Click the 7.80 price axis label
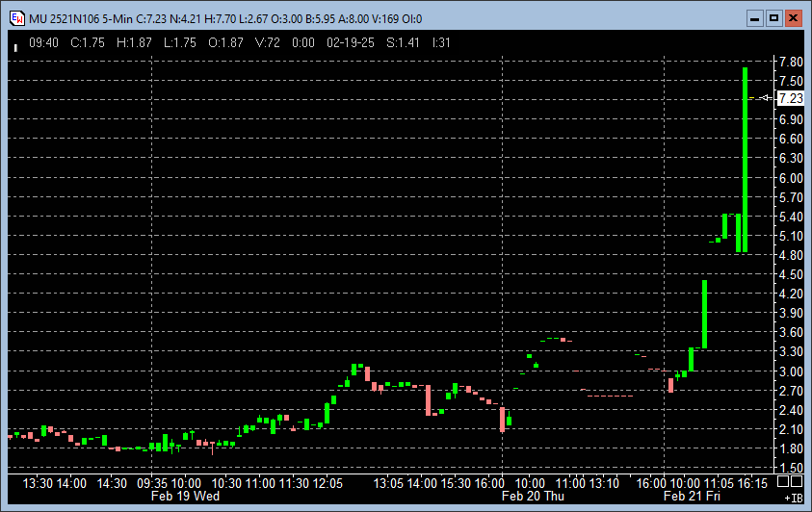This screenshot has width=812, height=512. (x=791, y=62)
